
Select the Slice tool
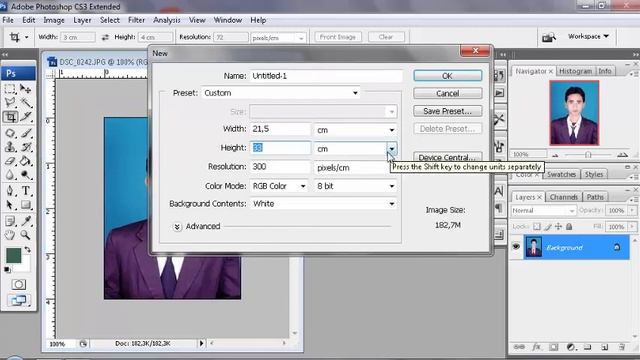point(26,117)
